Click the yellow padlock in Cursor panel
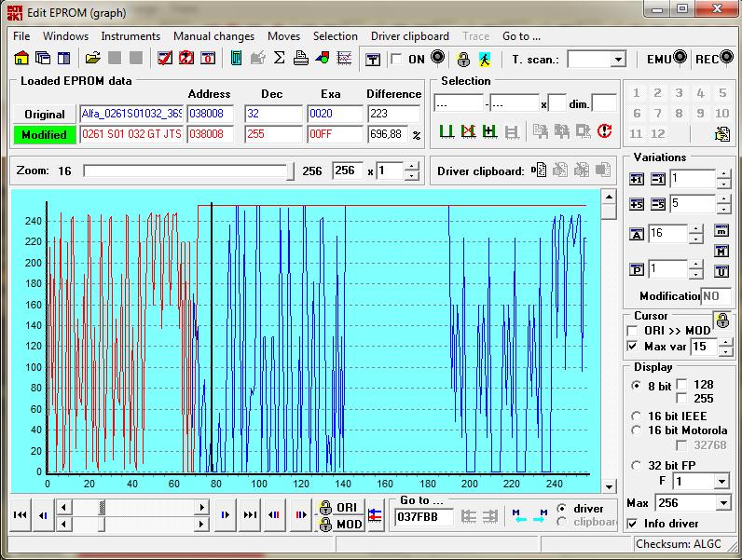Screen dimensions: 742x560 pyautogui.click(x=721, y=321)
